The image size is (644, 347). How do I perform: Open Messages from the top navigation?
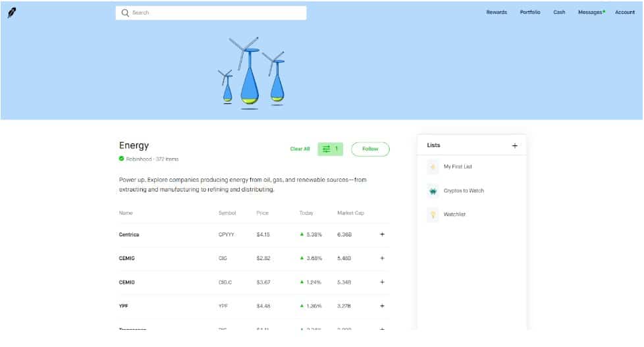(x=591, y=13)
